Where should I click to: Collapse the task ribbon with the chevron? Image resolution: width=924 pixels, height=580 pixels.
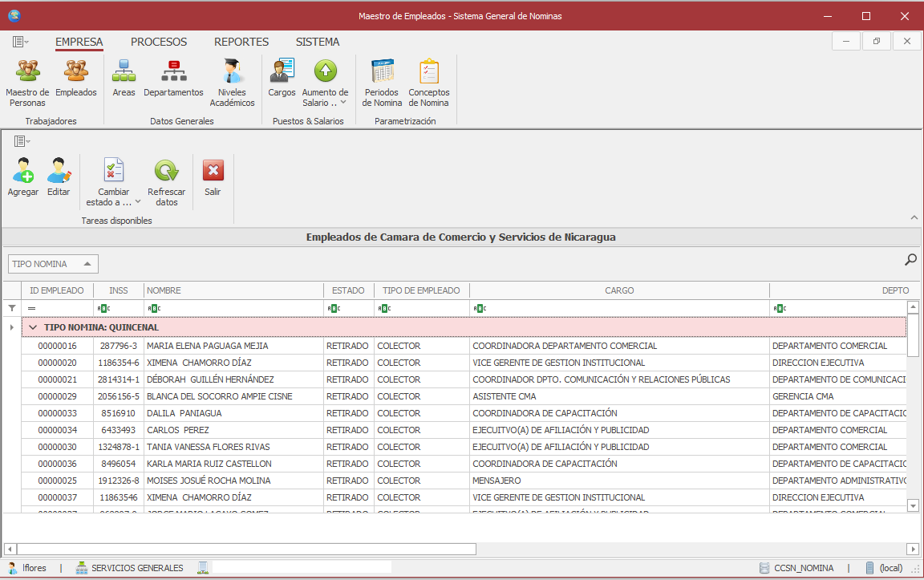pos(914,217)
